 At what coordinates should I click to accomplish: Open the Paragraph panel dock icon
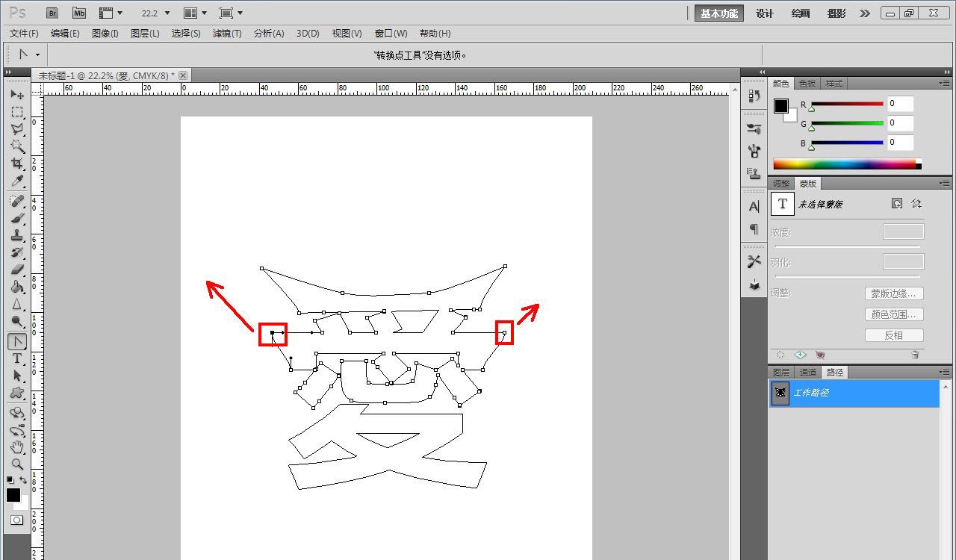point(754,228)
